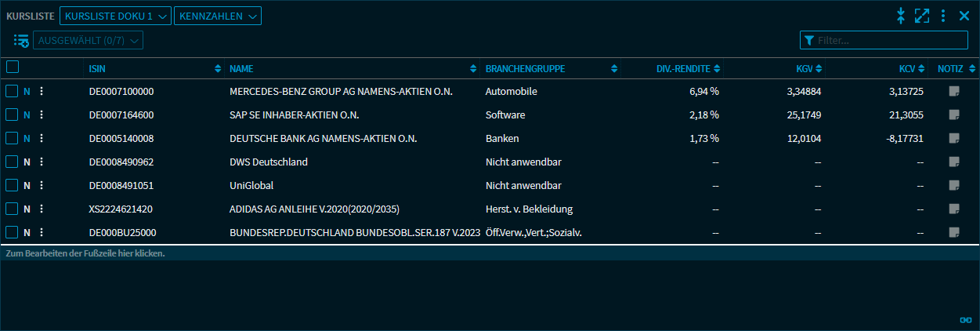Click the pin widget icon in header
980x331 pixels.
click(901, 16)
